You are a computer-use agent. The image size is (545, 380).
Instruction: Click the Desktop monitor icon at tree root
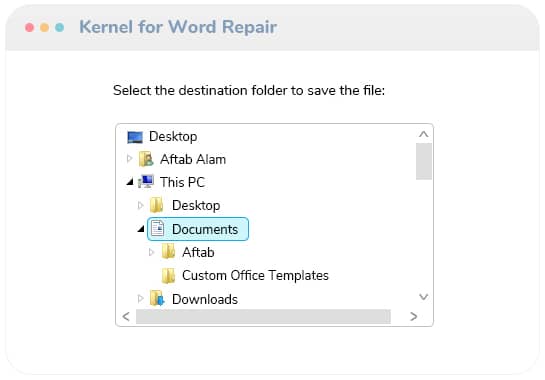point(135,137)
